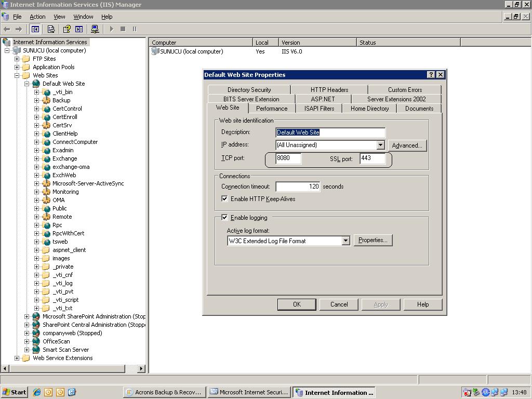Collapse the Default Web Site node
The height and width of the screenshot is (399, 532).
pyautogui.click(x=26, y=84)
